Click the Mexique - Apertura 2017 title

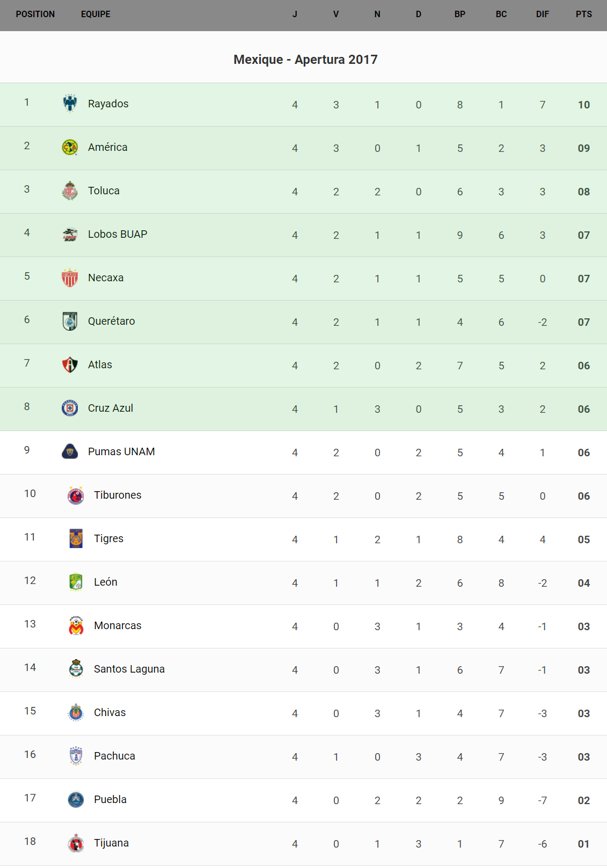click(x=305, y=60)
